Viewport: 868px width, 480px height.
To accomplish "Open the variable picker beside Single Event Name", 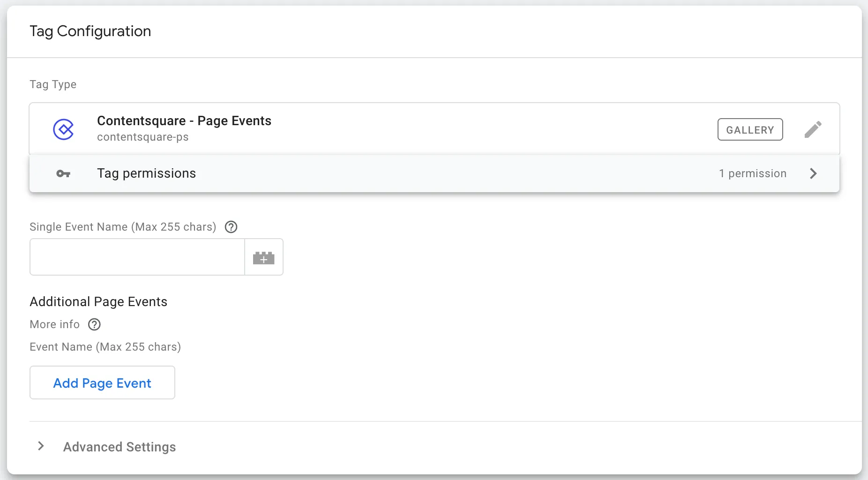I will click(x=264, y=257).
